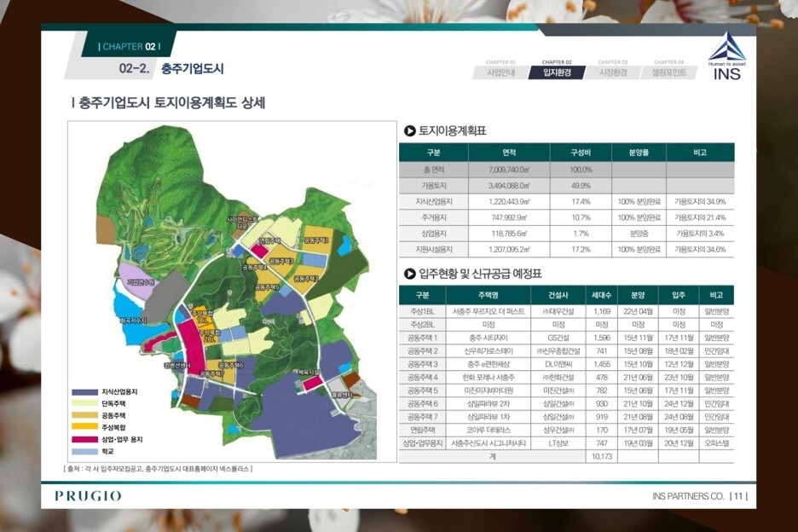Viewport: 798px width, 532px height.
Task: Click the 면적 column header
Action: 509,153
